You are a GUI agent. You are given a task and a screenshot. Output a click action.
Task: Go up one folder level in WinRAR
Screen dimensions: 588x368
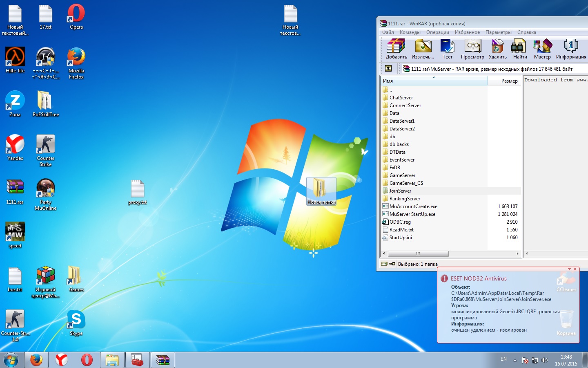(x=388, y=68)
